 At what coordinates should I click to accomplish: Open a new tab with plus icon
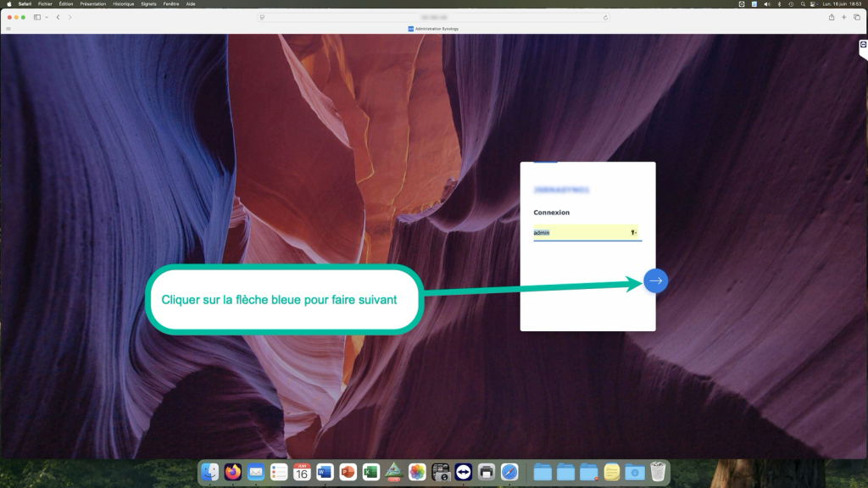(x=844, y=17)
